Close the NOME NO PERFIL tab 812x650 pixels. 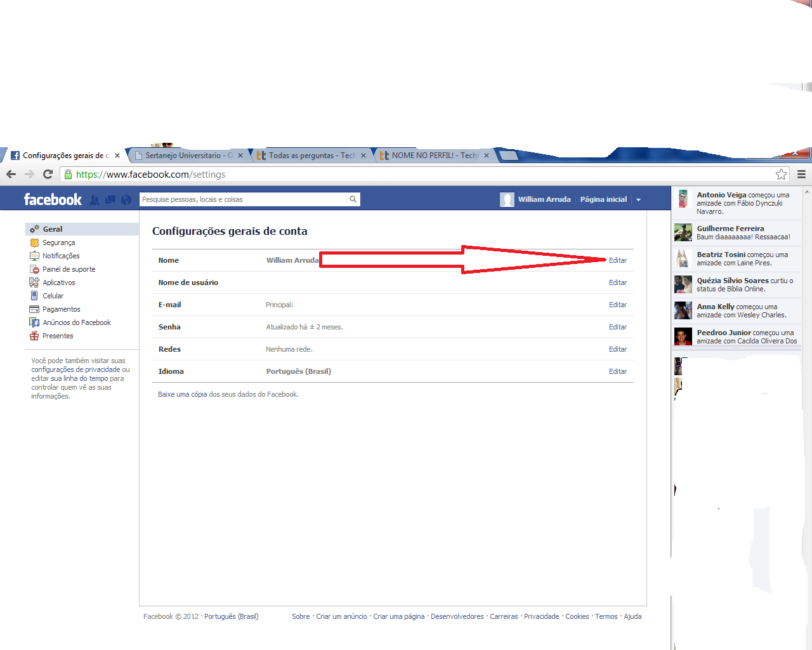point(487,156)
